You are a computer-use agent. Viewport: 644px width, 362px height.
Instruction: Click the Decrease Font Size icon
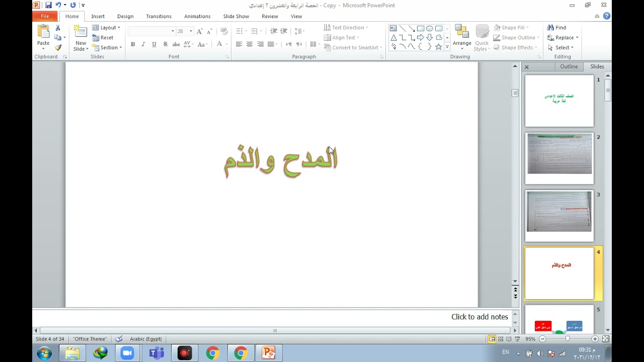pos(210,31)
